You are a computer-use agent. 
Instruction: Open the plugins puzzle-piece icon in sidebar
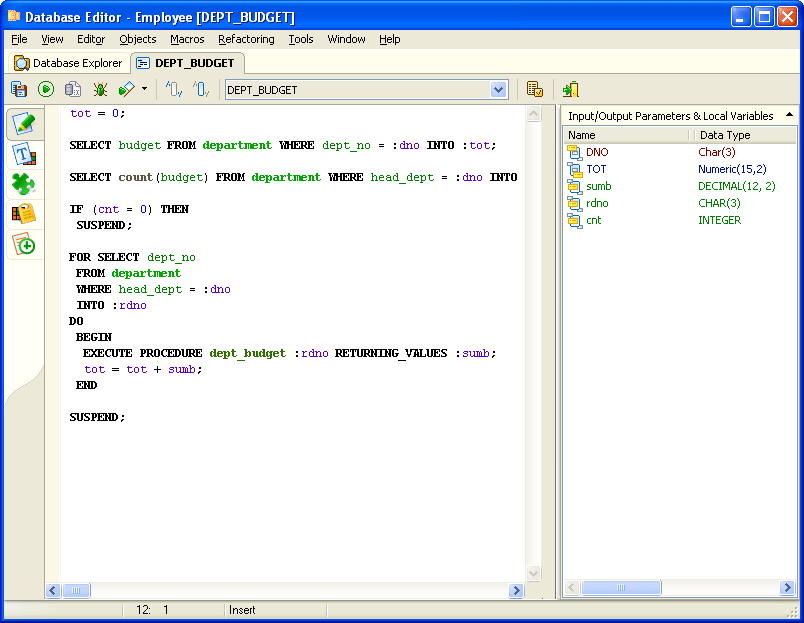point(24,183)
